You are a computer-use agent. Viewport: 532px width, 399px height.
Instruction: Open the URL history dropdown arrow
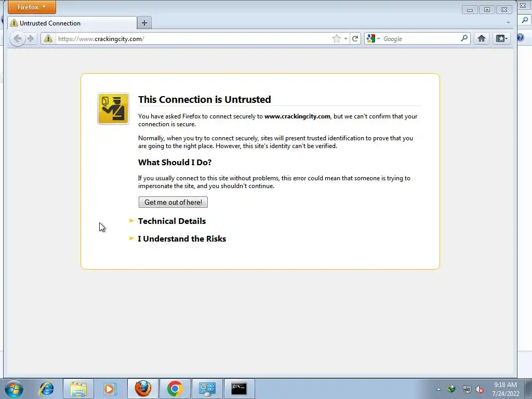(x=345, y=38)
